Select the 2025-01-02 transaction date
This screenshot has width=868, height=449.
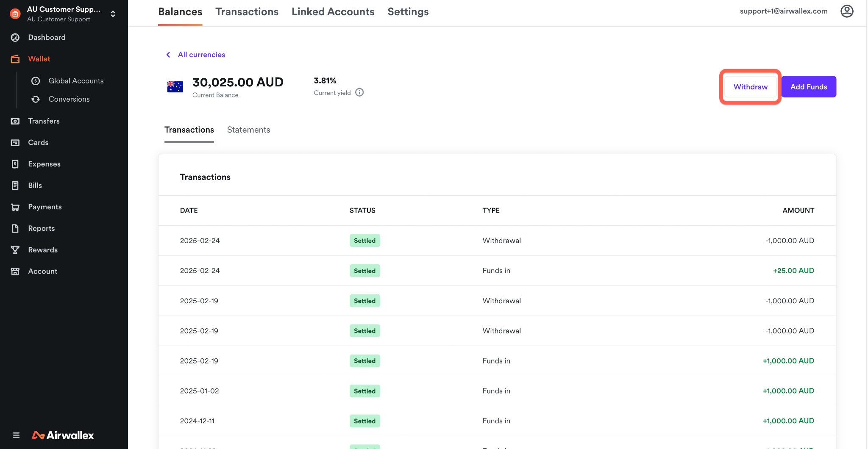point(200,391)
